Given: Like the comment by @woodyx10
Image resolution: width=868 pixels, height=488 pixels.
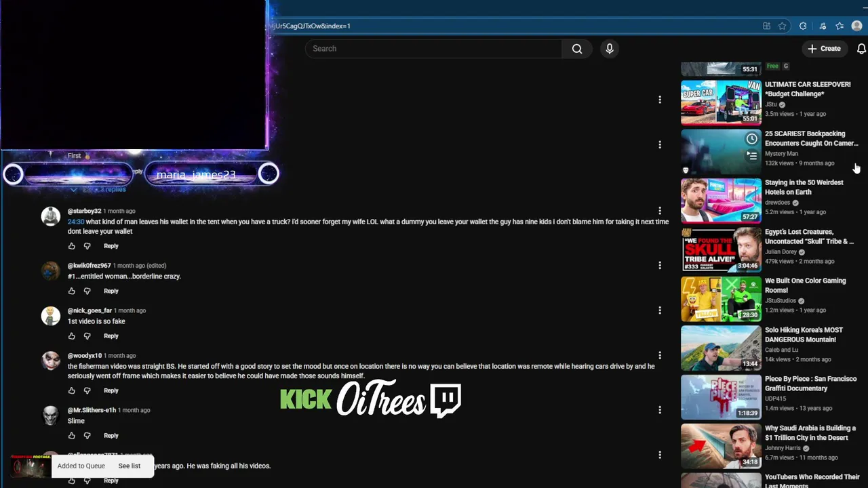Looking at the screenshot, I should 72,390.
